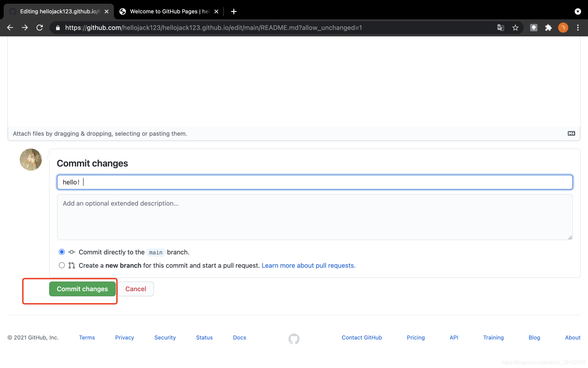Cancel the file edit

(136, 289)
